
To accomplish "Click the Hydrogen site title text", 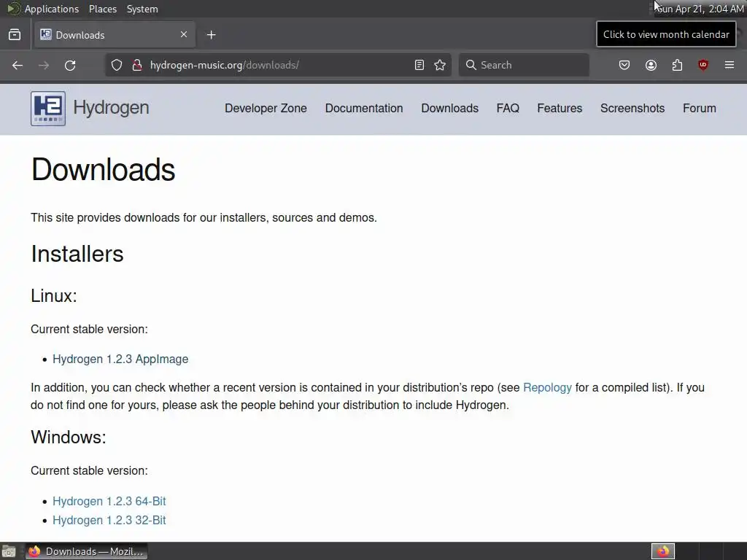I will 111,108.
